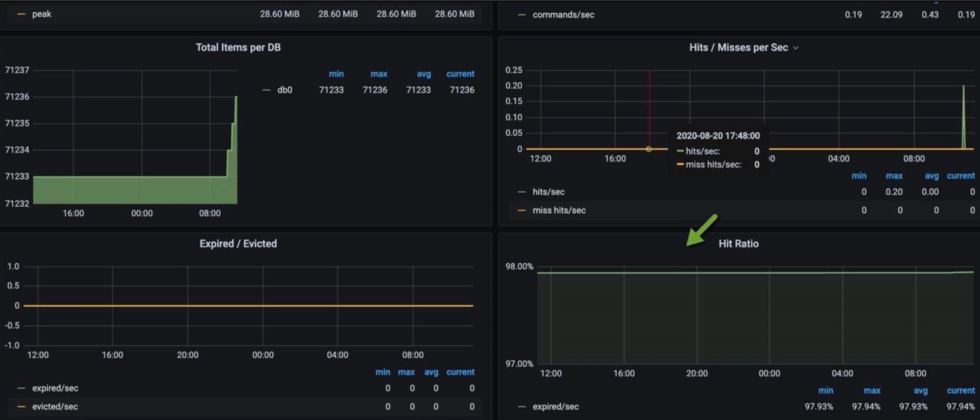This screenshot has width=980, height=420.
Task: Click the tooltip timestamp 2020-08-20 17:48:00
Action: pos(718,136)
